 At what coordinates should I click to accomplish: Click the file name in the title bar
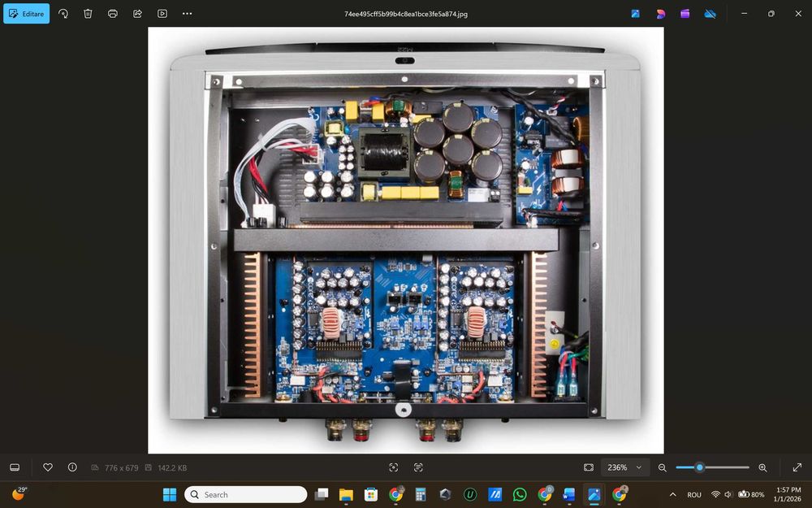406,14
